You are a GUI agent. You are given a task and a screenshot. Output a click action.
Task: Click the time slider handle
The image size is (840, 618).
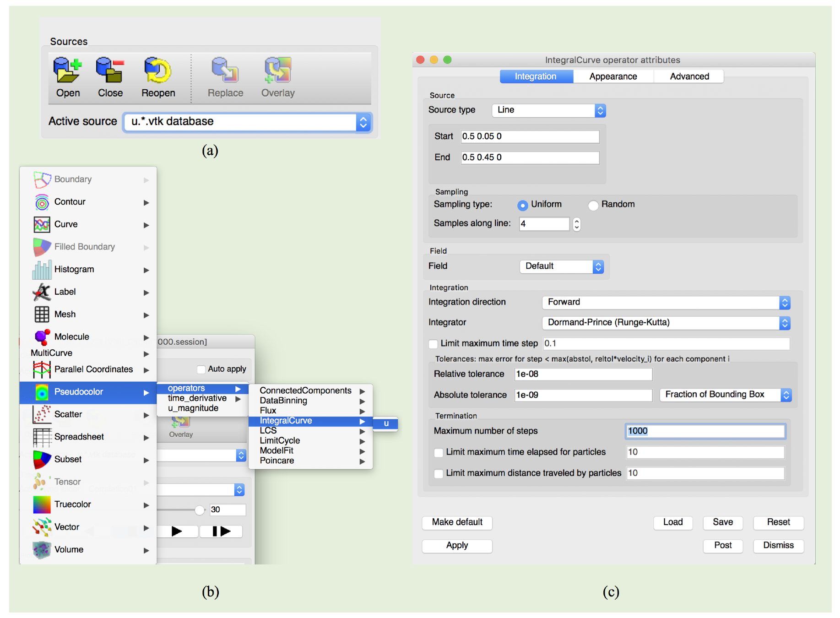[x=199, y=510]
